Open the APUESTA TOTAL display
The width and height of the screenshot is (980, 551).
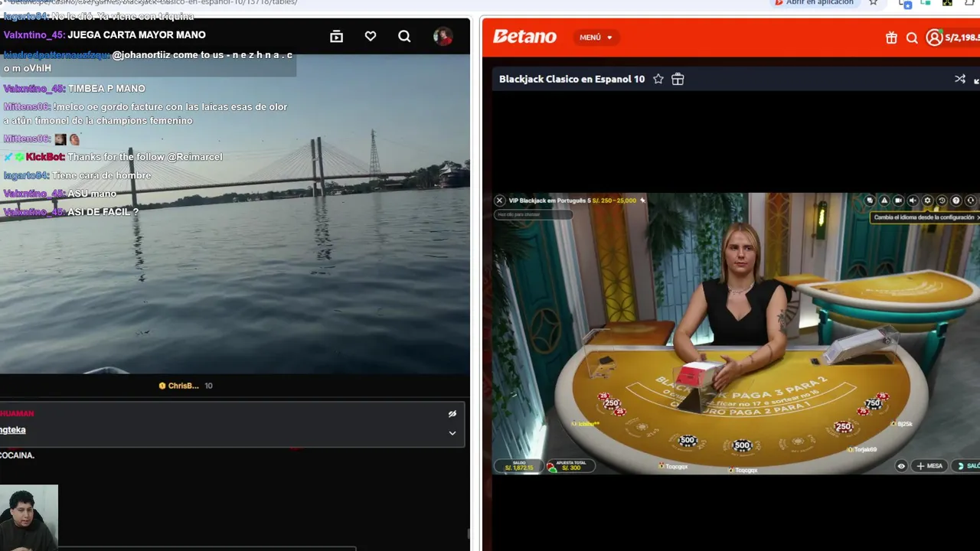coord(570,465)
